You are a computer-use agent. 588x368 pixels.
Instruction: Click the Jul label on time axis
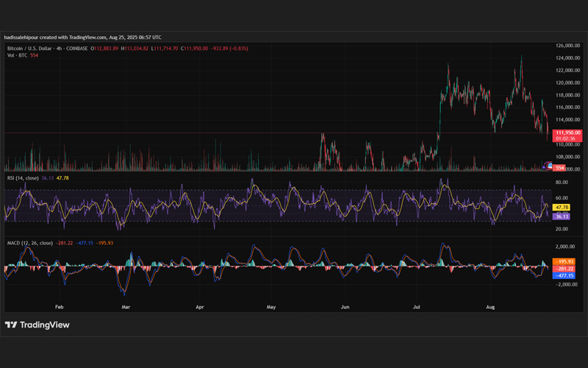tap(416, 307)
